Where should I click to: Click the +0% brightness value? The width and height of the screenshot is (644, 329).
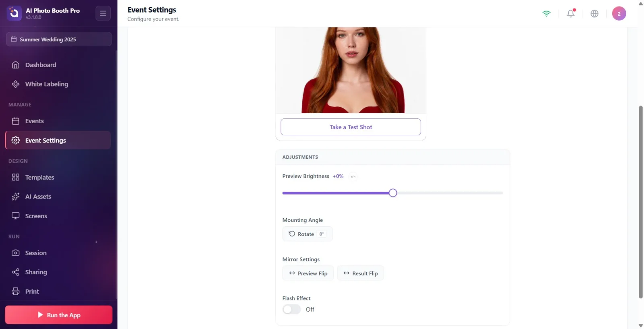click(338, 176)
